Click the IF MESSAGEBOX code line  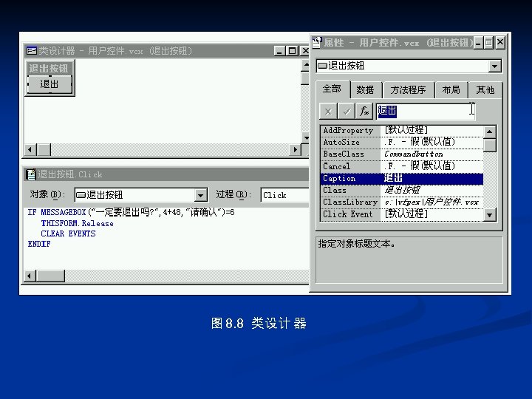(131, 212)
